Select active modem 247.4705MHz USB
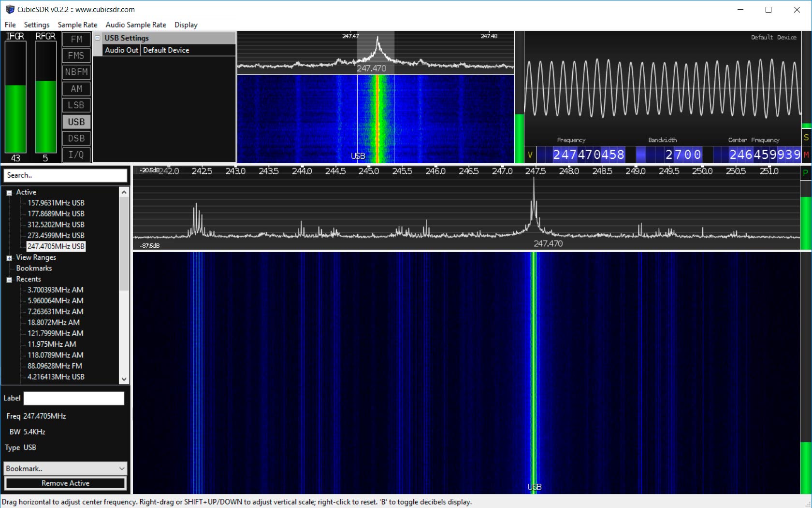 point(56,246)
